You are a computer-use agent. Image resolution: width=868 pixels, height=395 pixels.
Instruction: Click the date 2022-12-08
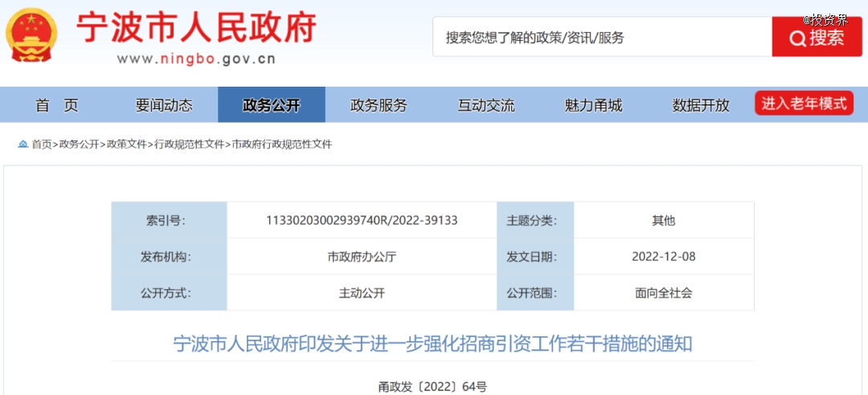coord(664,257)
